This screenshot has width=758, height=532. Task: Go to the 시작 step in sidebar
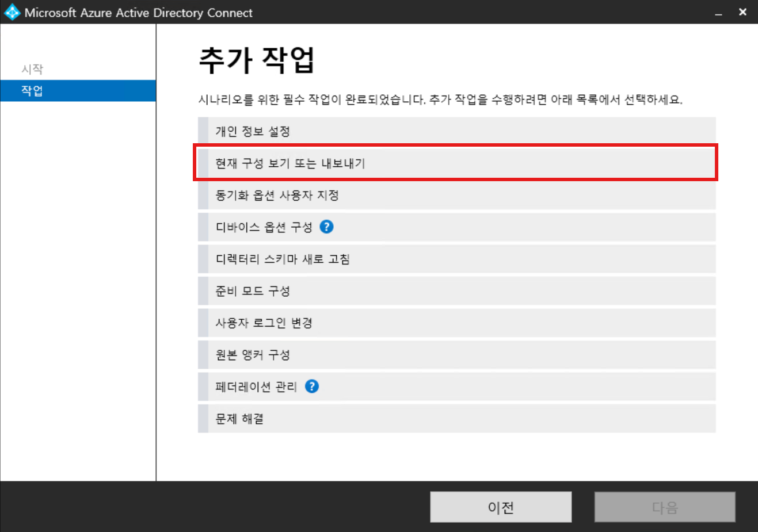point(32,69)
